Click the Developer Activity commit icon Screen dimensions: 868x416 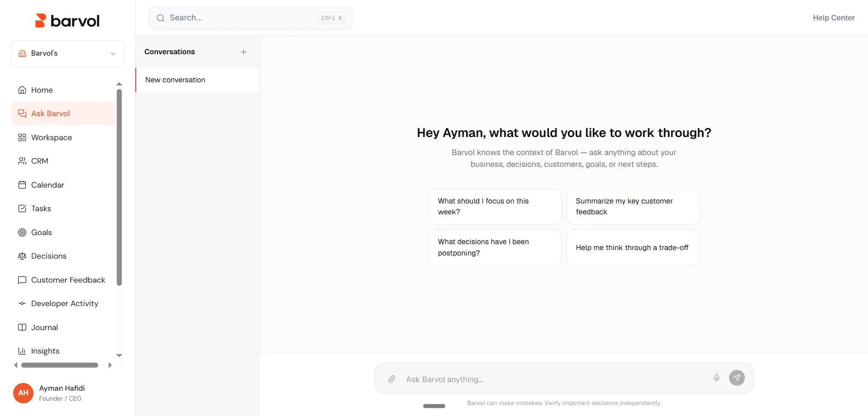pos(22,303)
